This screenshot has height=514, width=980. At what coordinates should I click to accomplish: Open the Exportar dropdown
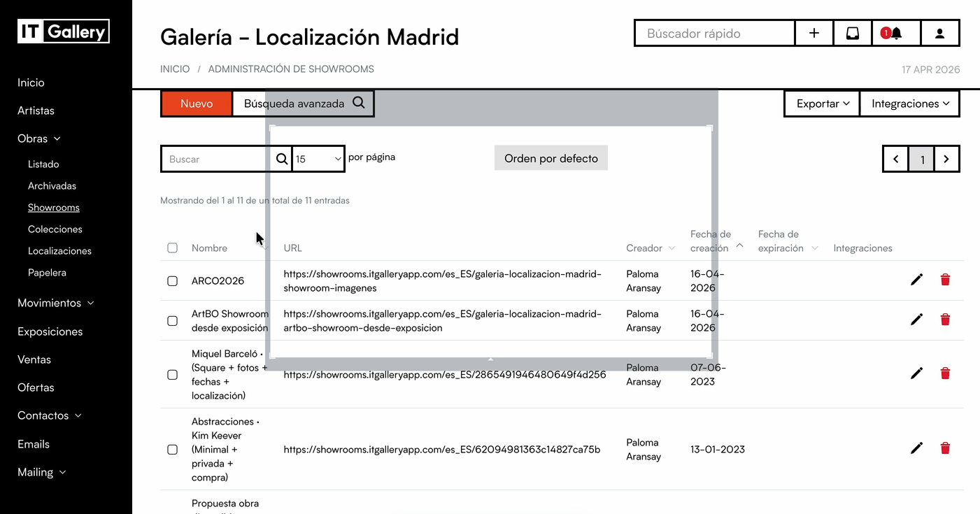(822, 103)
